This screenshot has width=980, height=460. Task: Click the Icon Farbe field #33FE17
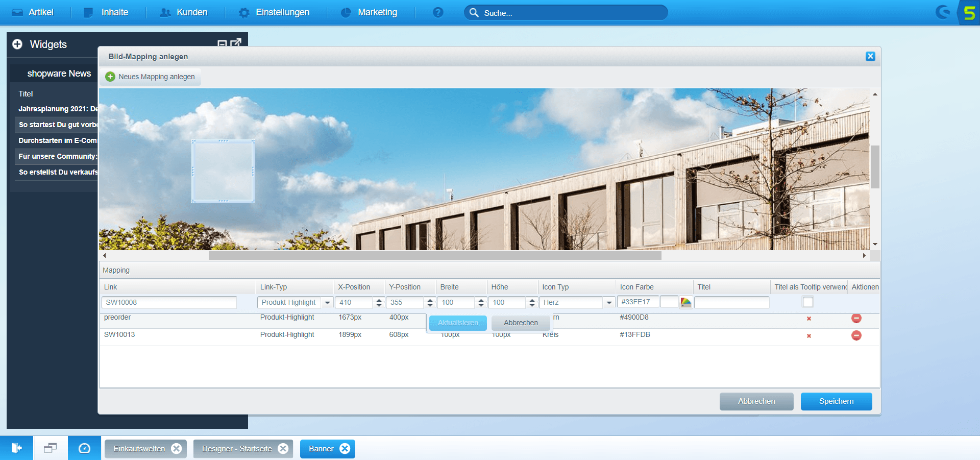[638, 302]
